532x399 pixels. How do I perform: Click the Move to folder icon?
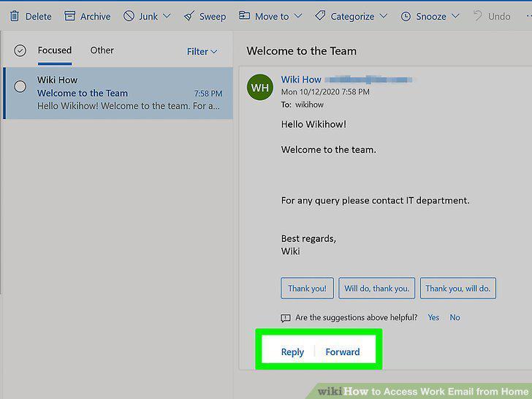(x=244, y=15)
